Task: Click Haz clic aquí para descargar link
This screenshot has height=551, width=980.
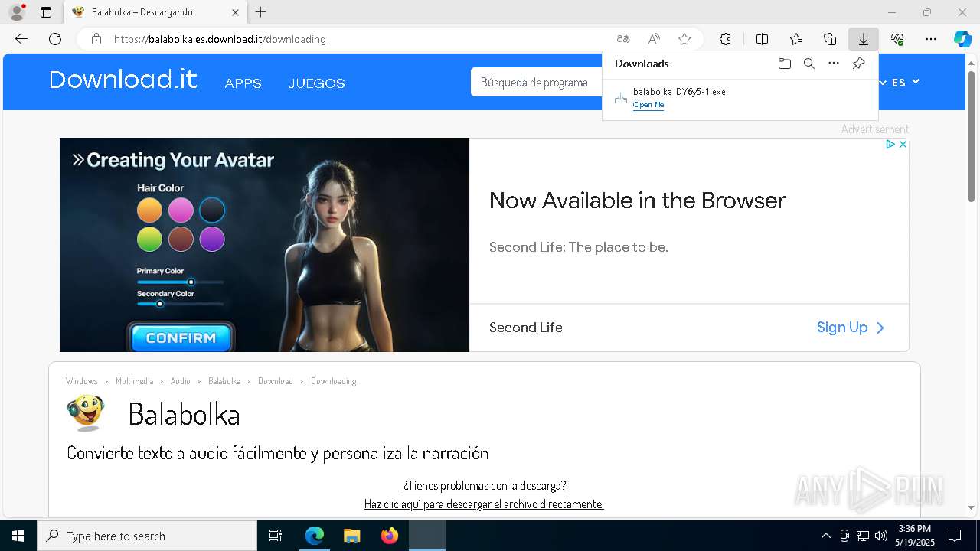Action: [484, 504]
